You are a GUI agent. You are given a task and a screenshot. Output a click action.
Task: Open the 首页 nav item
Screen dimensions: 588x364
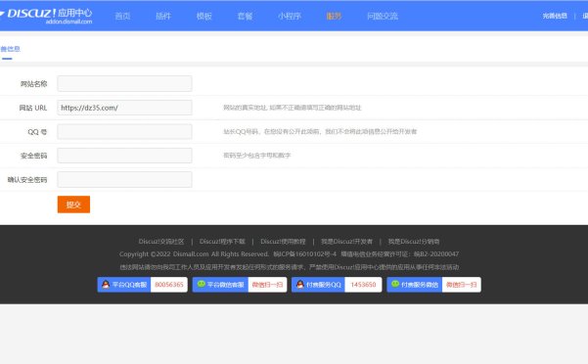(x=122, y=16)
